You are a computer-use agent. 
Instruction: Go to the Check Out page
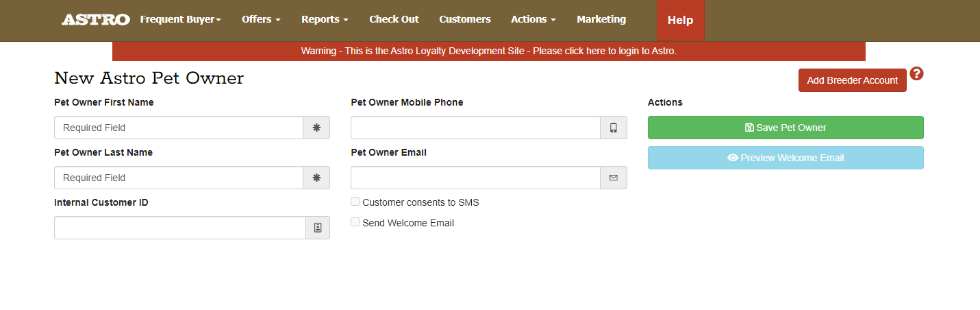pos(394,20)
